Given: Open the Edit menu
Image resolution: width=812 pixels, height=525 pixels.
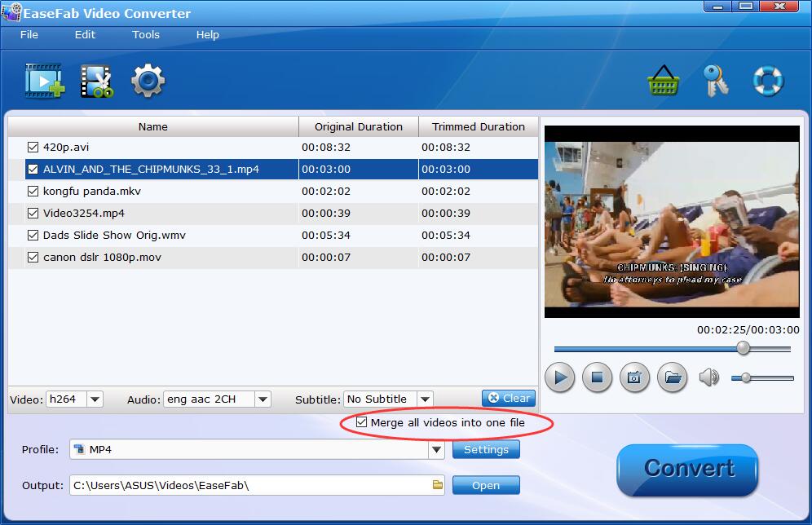Looking at the screenshot, I should point(85,35).
